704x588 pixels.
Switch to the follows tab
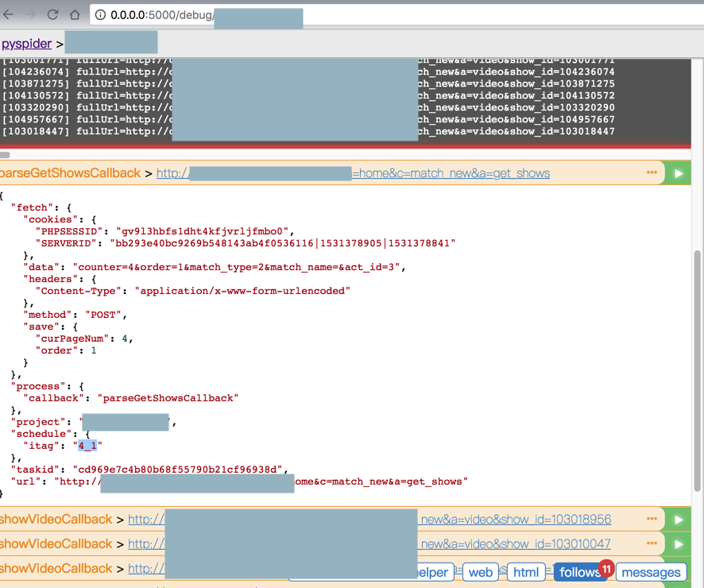tap(580, 572)
